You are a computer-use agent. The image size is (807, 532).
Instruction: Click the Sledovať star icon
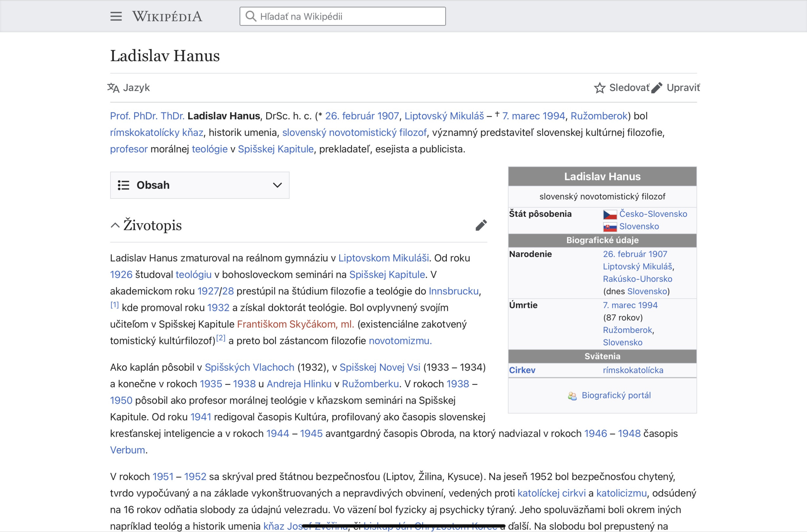pyautogui.click(x=600, y=88)
